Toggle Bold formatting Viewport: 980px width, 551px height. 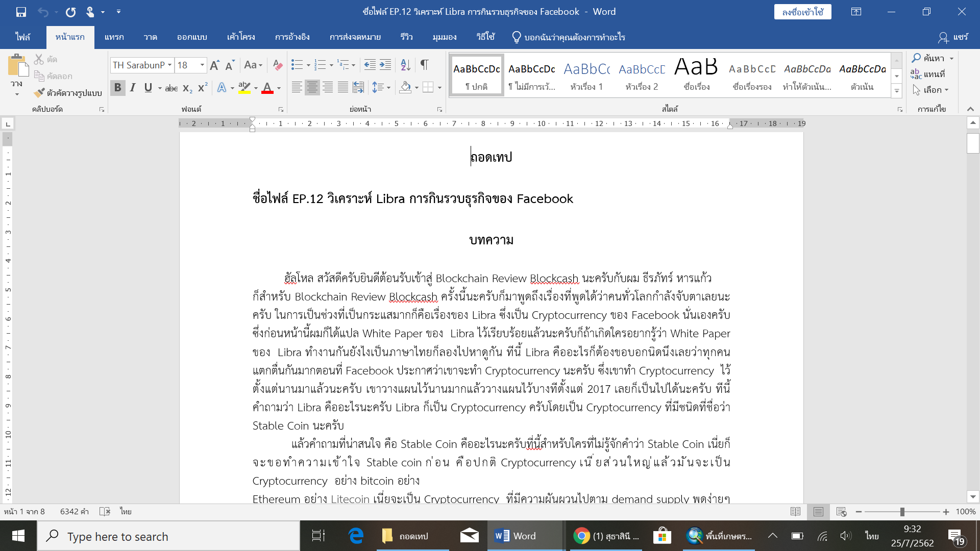[118, 88]
